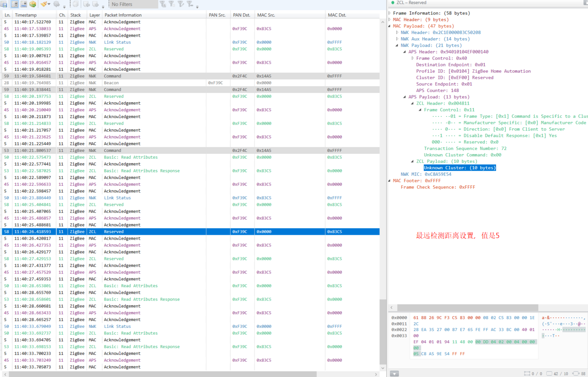The height and width of the screenshot is (377, 588).
Task: Sort by Packet Information column header
Action: pos(154,15)
